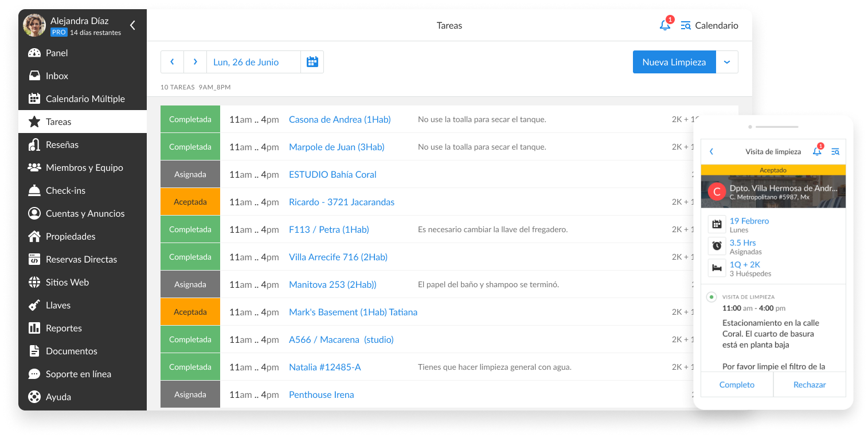The width and height of the screenshot is (868, 438).
Task: Select Tareas in the sidebar menu
Action: [x=83, y=122]
